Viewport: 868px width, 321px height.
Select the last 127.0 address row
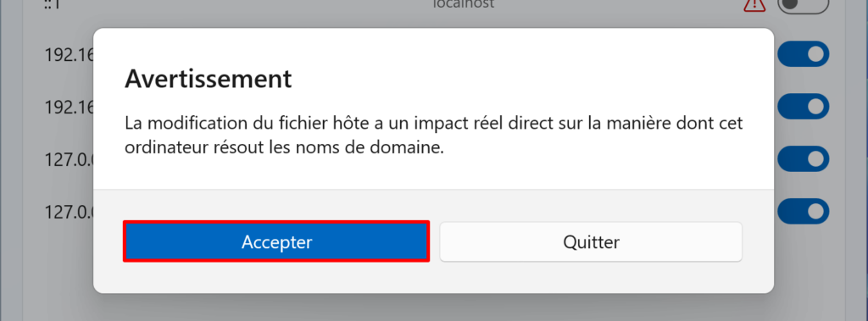[x=69, y=212]
